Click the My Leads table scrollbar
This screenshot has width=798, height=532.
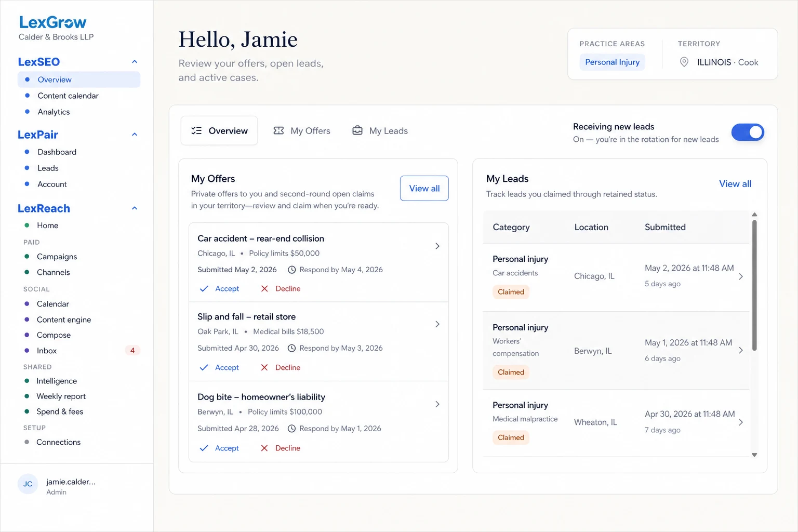(x=754, y=285)
